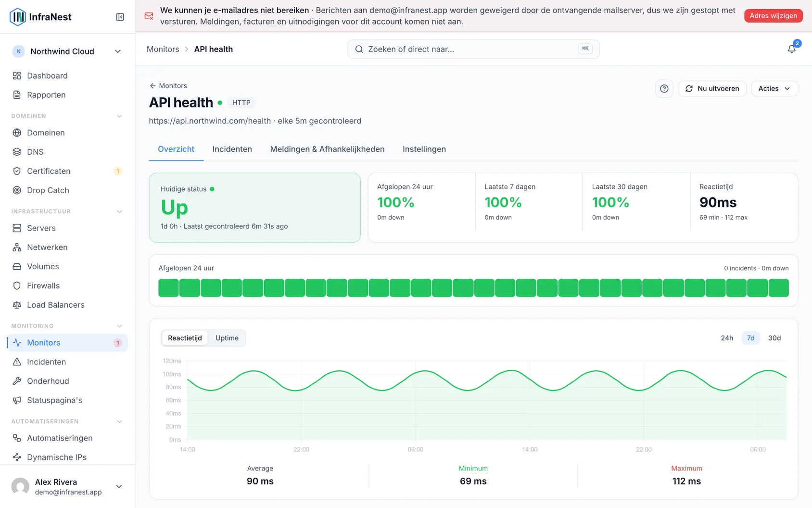Click Adres wijzigen button
Screen dimensions: 812x508
(773, 16)
